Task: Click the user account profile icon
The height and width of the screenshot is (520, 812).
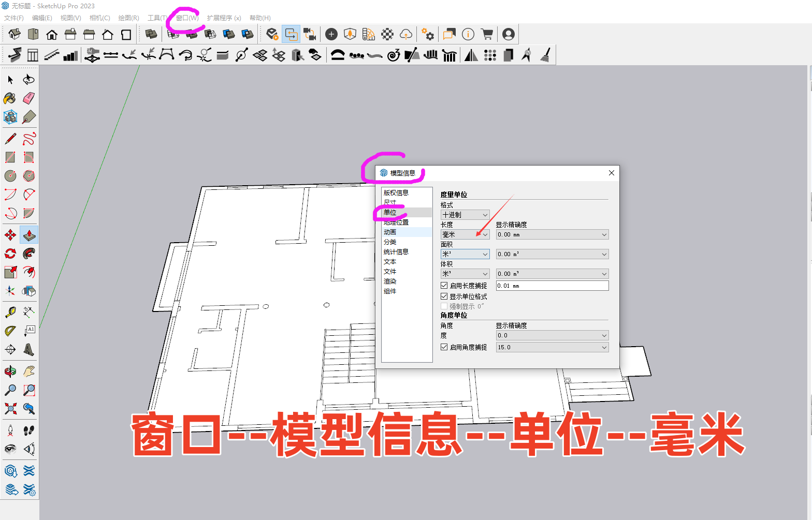Action: (509, 34)
